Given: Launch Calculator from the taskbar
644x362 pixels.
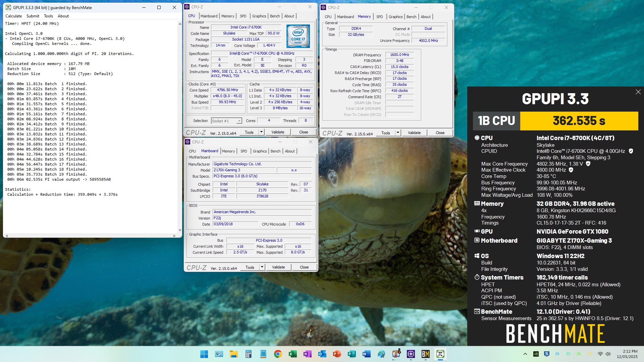Looking at the screenshot, I should click(248, 354).
